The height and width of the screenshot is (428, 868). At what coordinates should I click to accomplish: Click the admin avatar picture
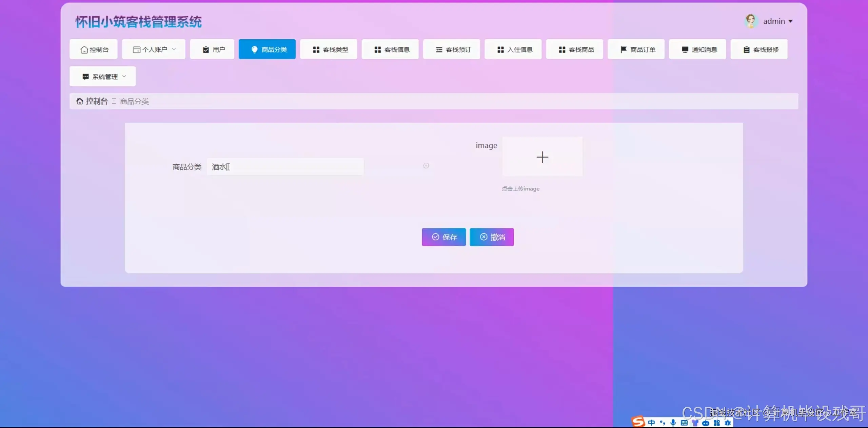[751, 21]
